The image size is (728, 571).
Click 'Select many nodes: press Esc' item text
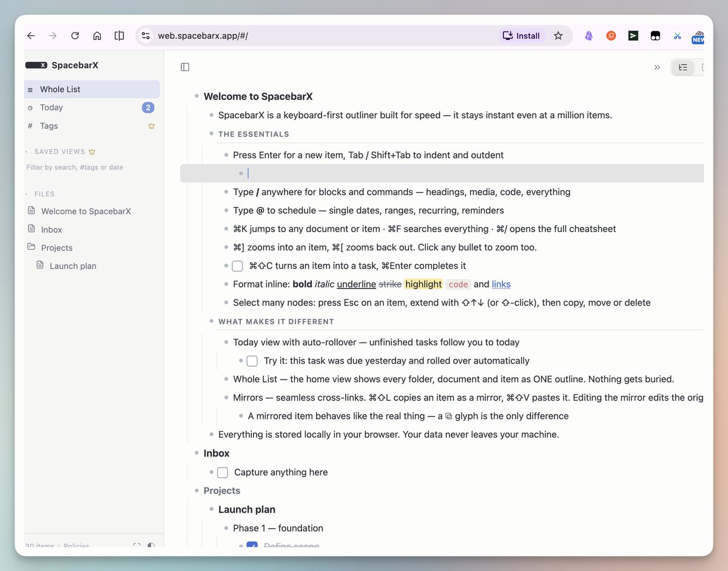tap(442, 302)
